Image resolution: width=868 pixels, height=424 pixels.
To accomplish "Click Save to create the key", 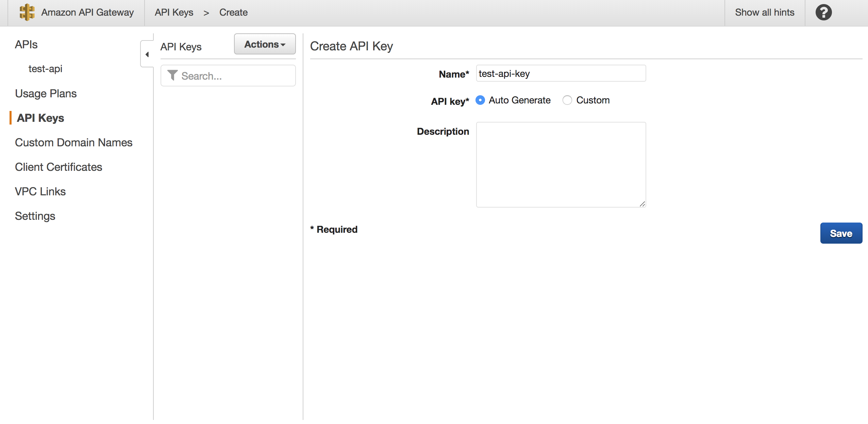I will point(841,233).
